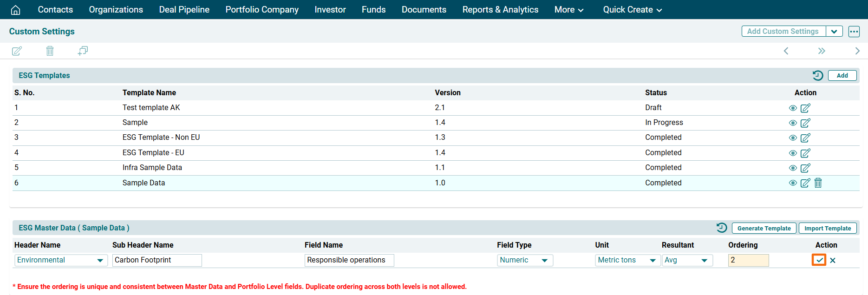Open the Add Custom Settings dropdown arrow
Screen dimensions: 868x295
[x=834, y=32]
